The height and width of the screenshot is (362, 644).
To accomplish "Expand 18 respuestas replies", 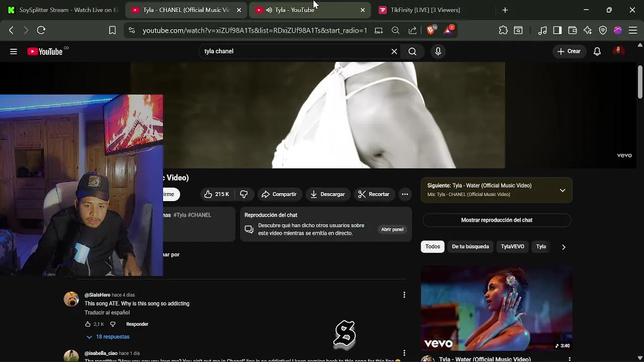I will click(108, 337).
